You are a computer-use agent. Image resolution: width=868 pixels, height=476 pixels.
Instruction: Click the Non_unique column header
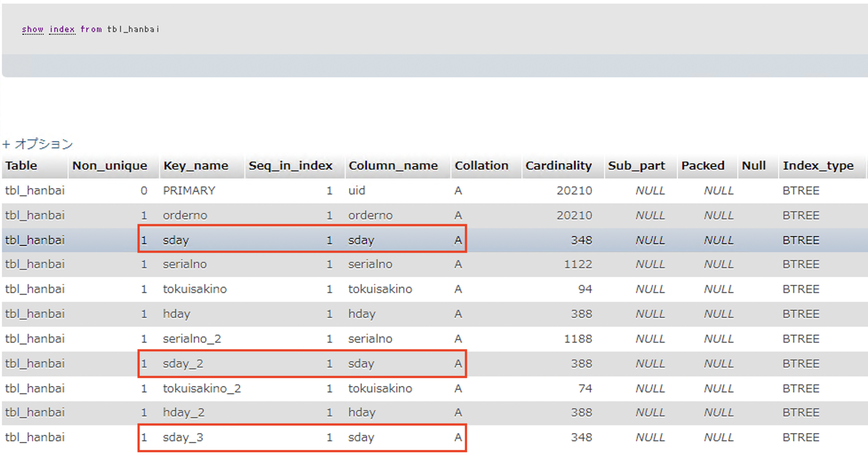point(110,166)
